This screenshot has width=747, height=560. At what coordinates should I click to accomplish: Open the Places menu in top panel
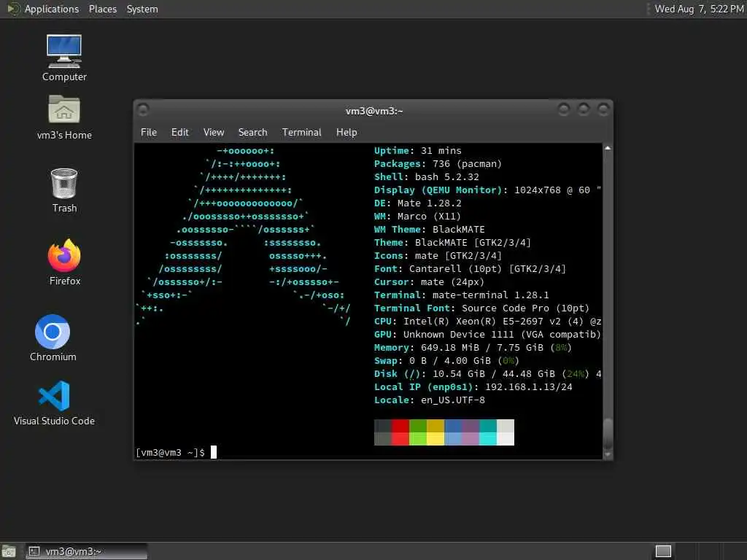[x=102, y=9]
